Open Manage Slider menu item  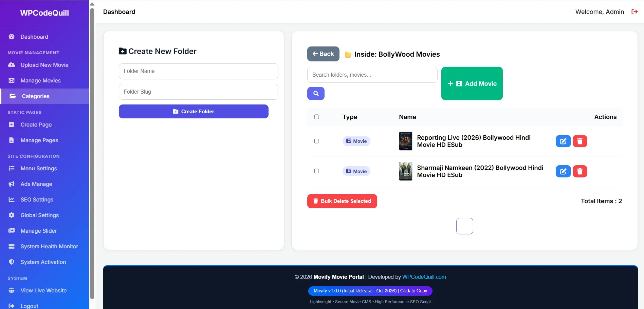coord(44,231)
